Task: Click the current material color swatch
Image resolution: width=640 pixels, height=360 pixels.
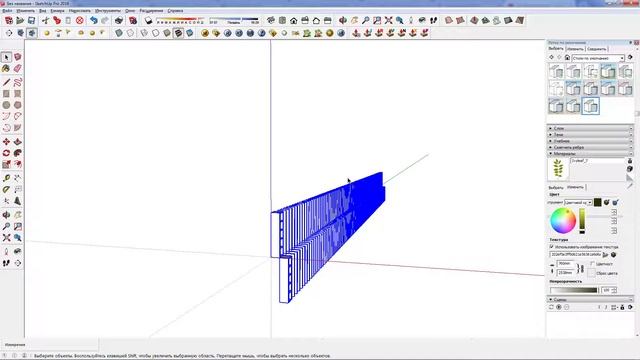Action: pos(598,202)
